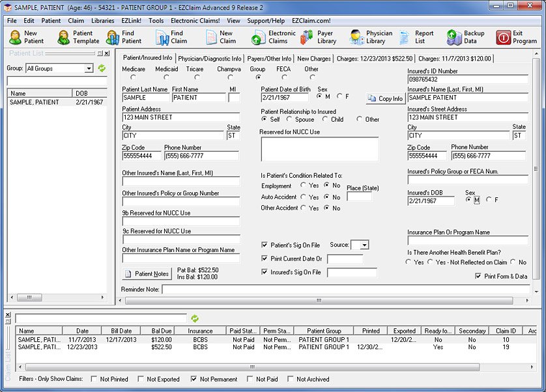Screen dimensions: 546x392
Task: Switch to the Physician/Diagnostic Info tab
Action: pos(210,59)
